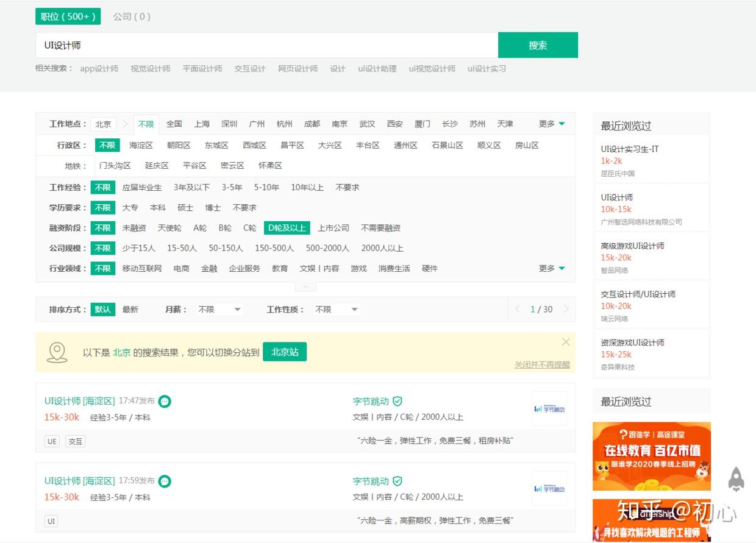Search related term 视觉设计师
Viewport: 756px width, 543px height.
click(x=151, y=69)
